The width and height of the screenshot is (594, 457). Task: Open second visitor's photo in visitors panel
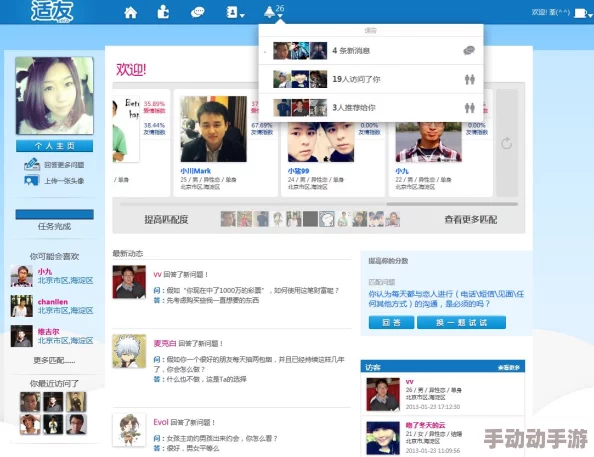pos(383,438)
